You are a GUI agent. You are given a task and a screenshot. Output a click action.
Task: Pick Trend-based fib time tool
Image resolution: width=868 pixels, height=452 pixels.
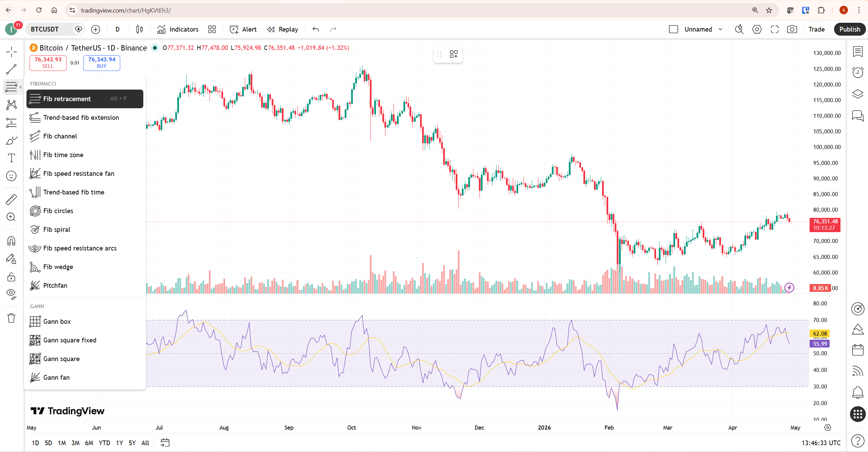pos(85,192)
